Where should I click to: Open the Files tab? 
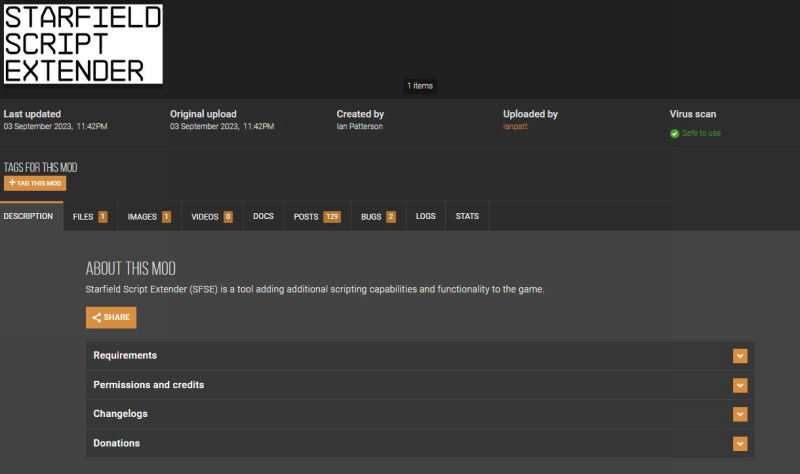[90, 217]
